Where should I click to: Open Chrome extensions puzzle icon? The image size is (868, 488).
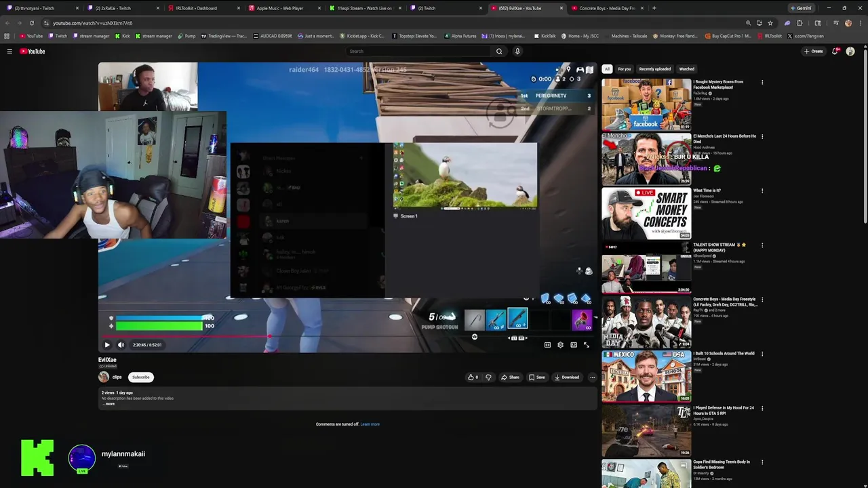[800, 23]
